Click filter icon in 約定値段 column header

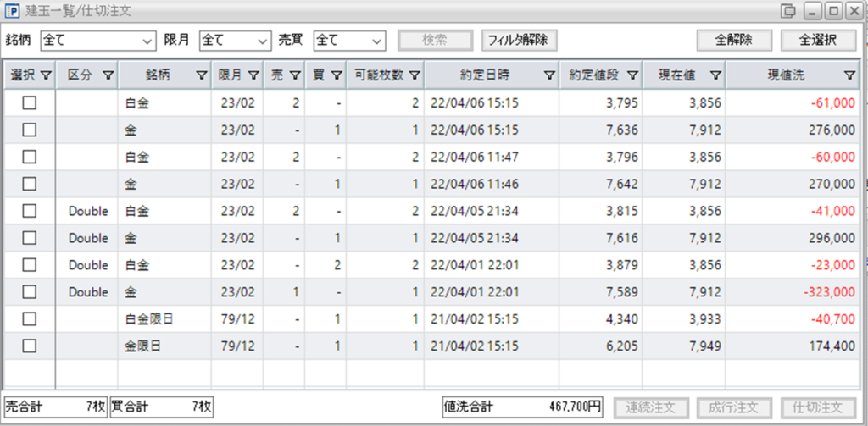tap(632, 75)
